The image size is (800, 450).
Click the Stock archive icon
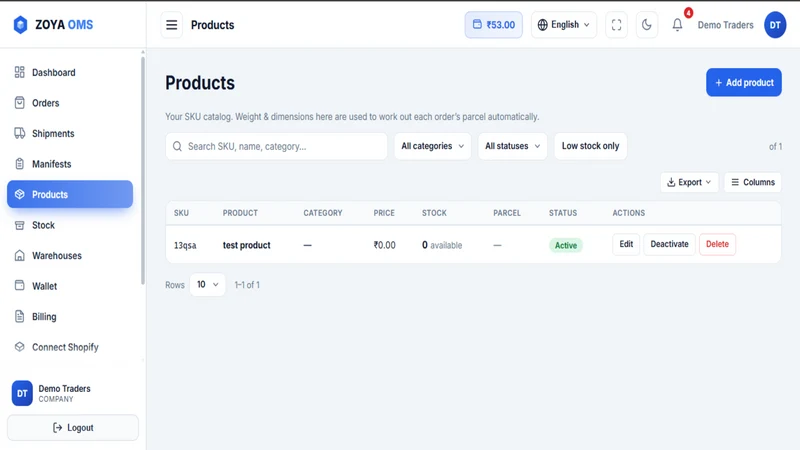point(19,225)
